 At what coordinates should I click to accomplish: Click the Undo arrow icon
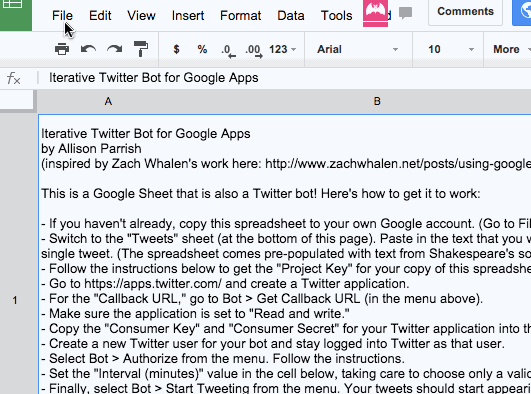coord(88,49)
